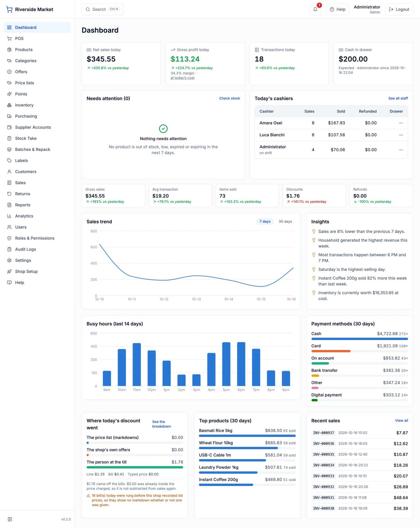The height and width of the screenshot is (528, 420).
Task: Click the Search input field
Action: tap(103, 9)
